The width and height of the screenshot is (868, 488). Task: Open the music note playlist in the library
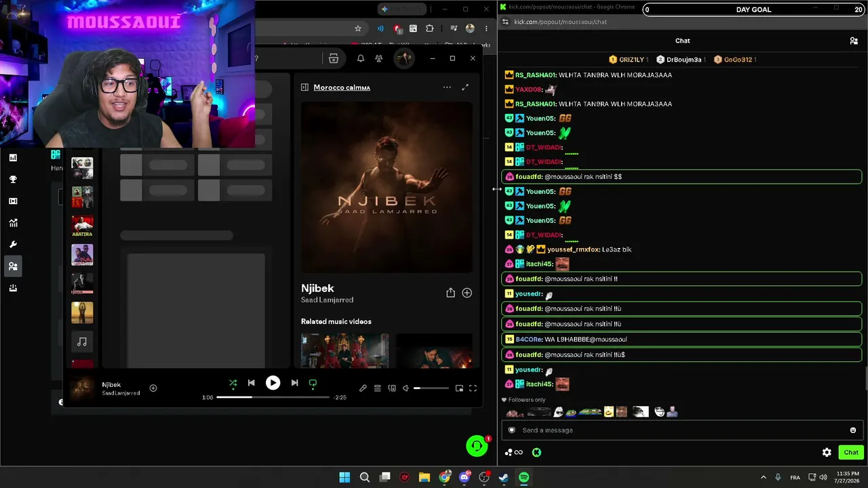click(82, 342)
